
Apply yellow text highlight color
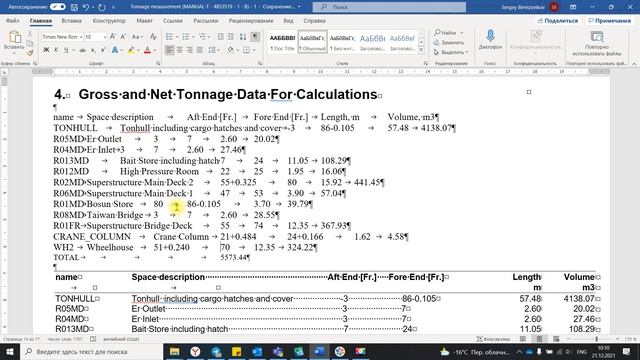tap(131, 50)
